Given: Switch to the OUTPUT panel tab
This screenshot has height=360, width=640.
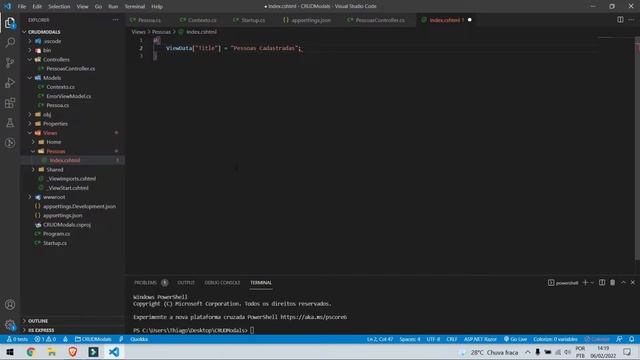Looking at the screenshot, I should (186, 282).
